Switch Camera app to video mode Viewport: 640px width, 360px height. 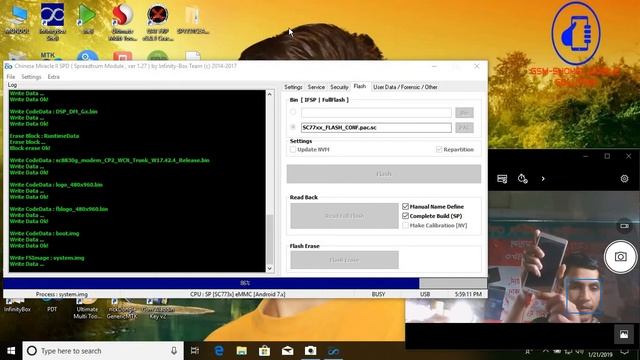pos(624,226)
